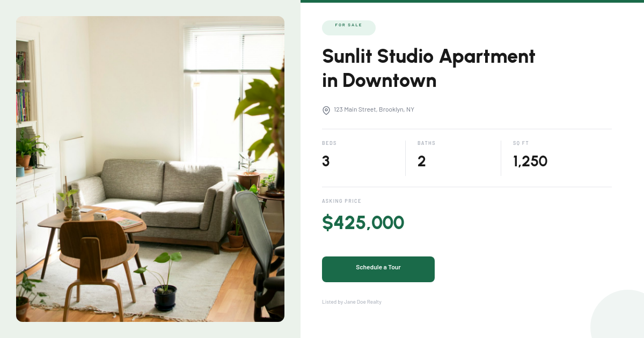Click the map marker next to the address
Viewport: 644px width, 338px height.
[326, 111]
